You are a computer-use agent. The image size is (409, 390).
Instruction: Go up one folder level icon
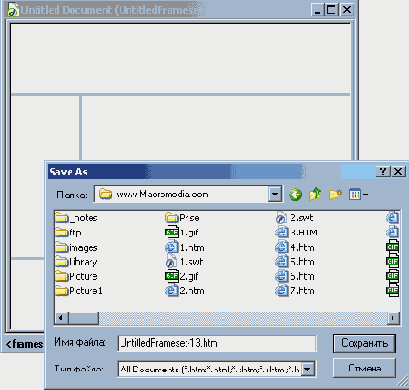coord(315,194)
